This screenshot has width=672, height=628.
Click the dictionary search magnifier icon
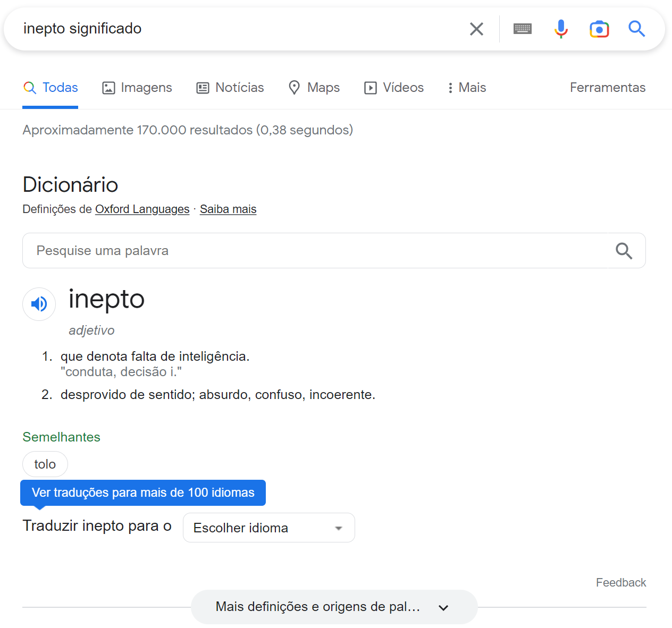point(624,250)
